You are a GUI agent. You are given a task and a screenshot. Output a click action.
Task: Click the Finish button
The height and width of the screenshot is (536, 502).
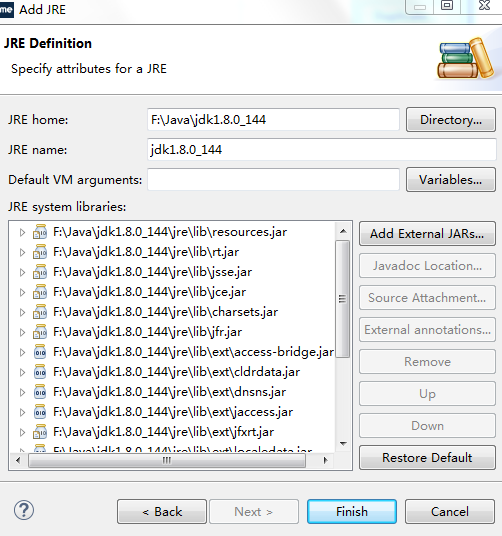[x=352, y=511]
